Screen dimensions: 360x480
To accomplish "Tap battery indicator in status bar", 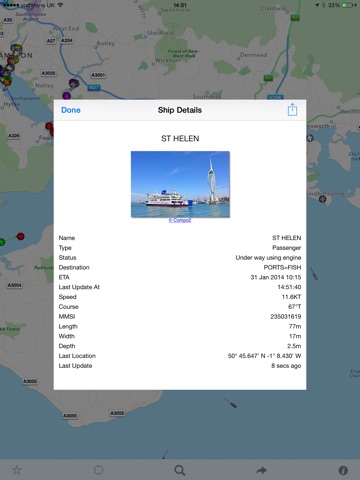I will pyautogui.click(x=349, y=5).
